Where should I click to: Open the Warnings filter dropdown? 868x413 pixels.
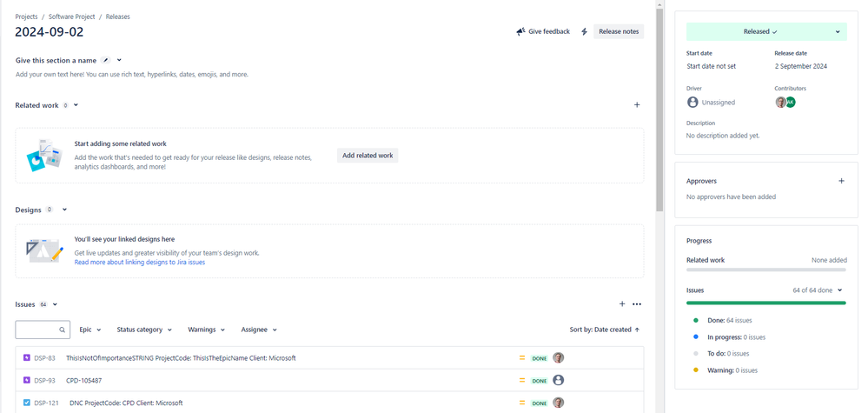(x=207, y=330)
